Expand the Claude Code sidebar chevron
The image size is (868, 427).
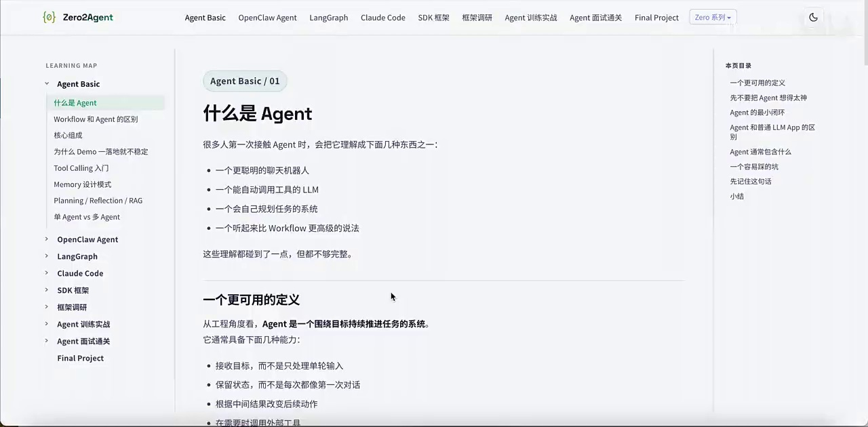pyautogui.click(x=47, y=273)
